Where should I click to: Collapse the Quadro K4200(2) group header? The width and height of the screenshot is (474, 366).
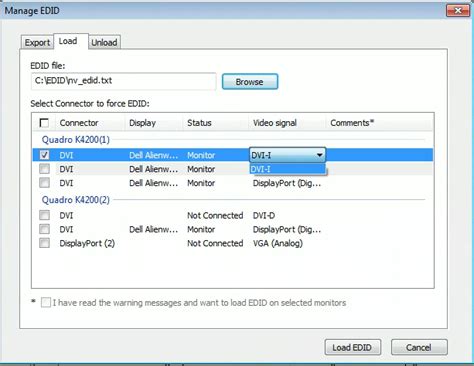click(76, 200)
